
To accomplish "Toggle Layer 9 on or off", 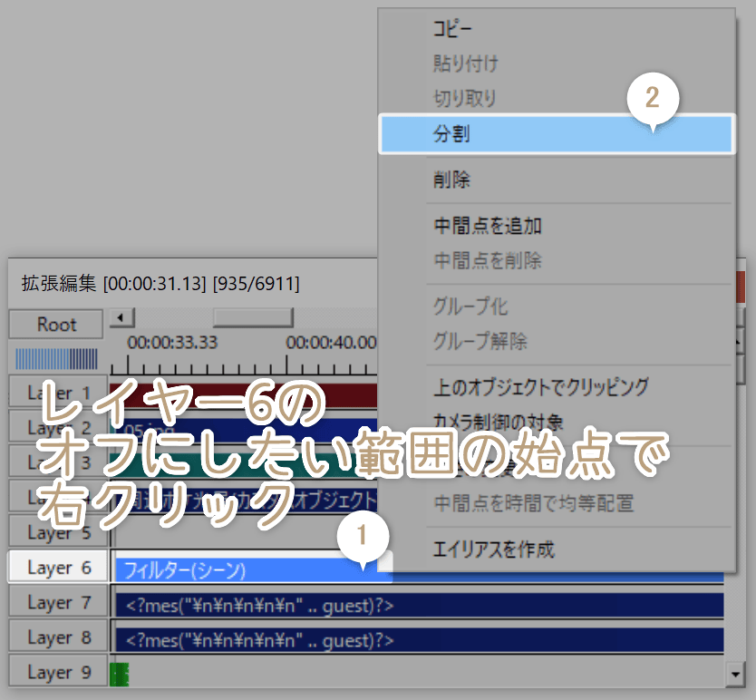I will coord(56,673).
